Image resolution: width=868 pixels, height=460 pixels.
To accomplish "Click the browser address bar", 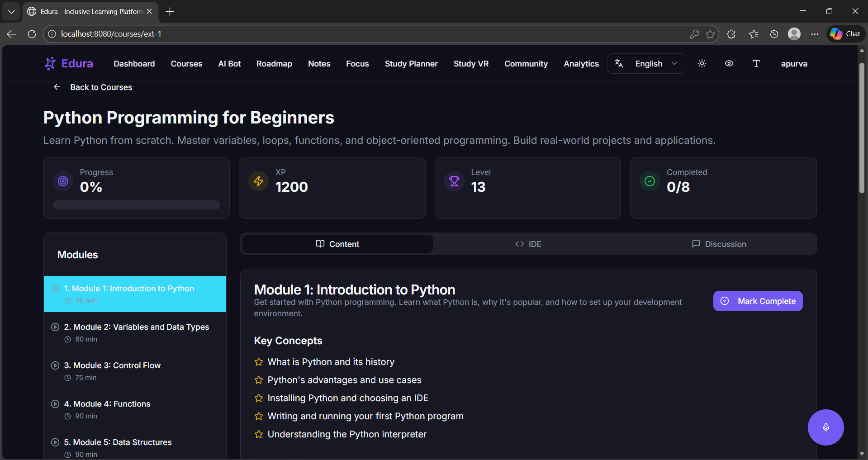I will pyautogui.click(x=362, y=34).
